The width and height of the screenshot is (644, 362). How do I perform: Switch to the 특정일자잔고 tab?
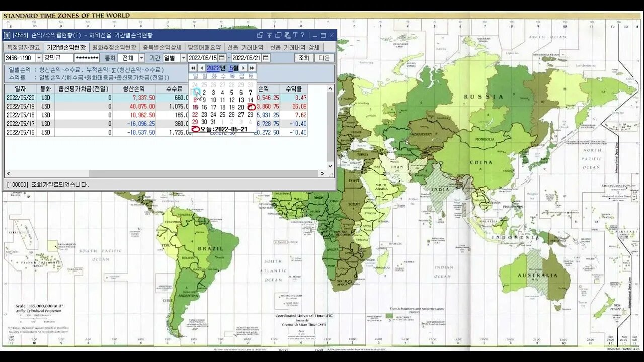23,47
